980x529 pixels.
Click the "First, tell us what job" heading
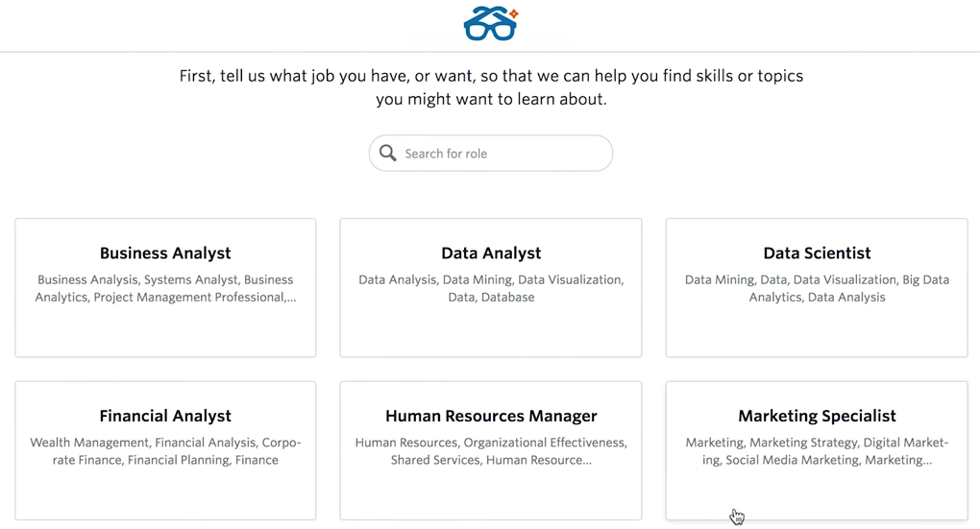(491, 76)
